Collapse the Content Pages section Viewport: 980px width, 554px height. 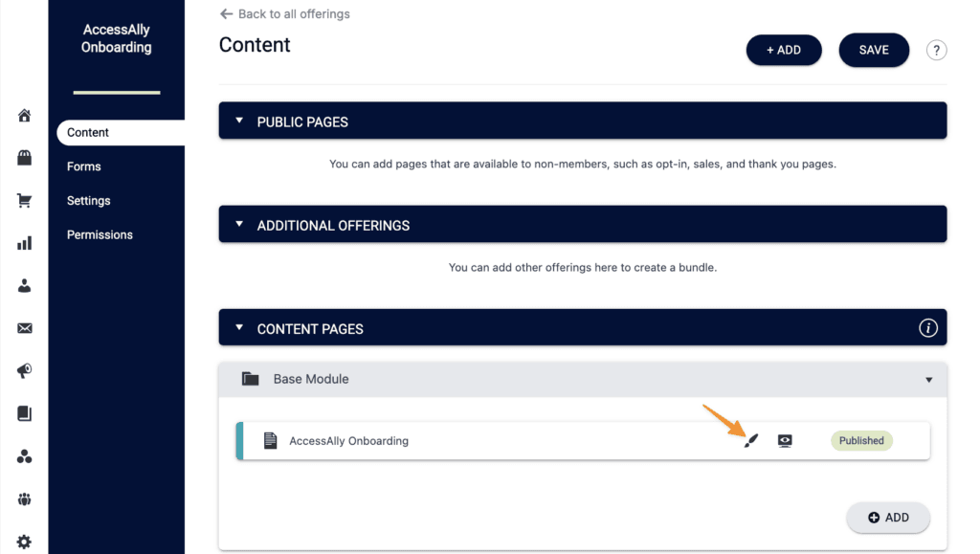(239, 328)
